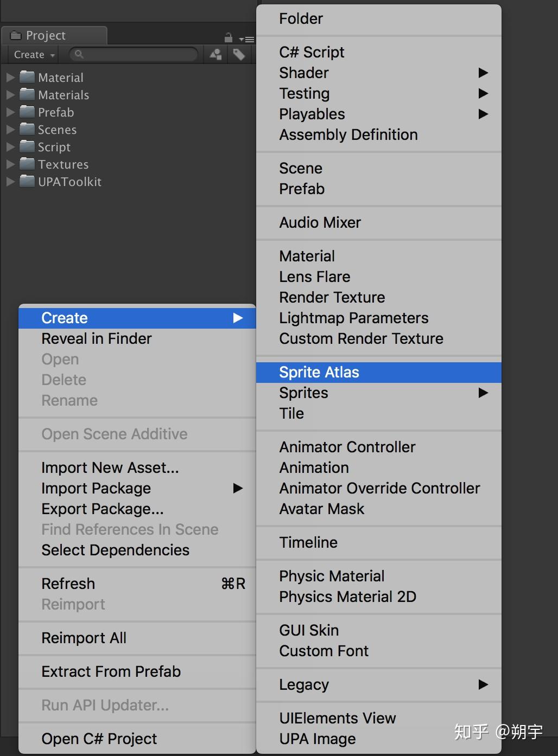The height and width of the screenshot is (756, 558).
Task: Expand the Material folder arrow
Action: point(10,78)
